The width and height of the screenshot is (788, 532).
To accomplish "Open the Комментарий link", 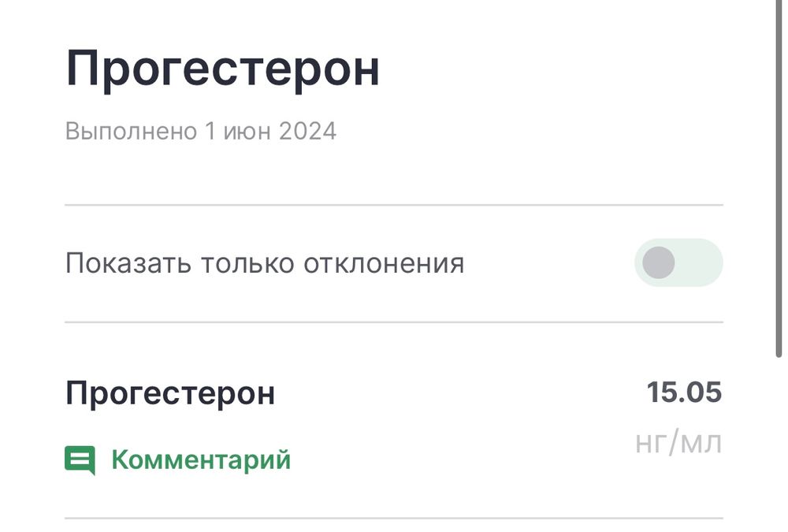I will [x=201, y=460].
